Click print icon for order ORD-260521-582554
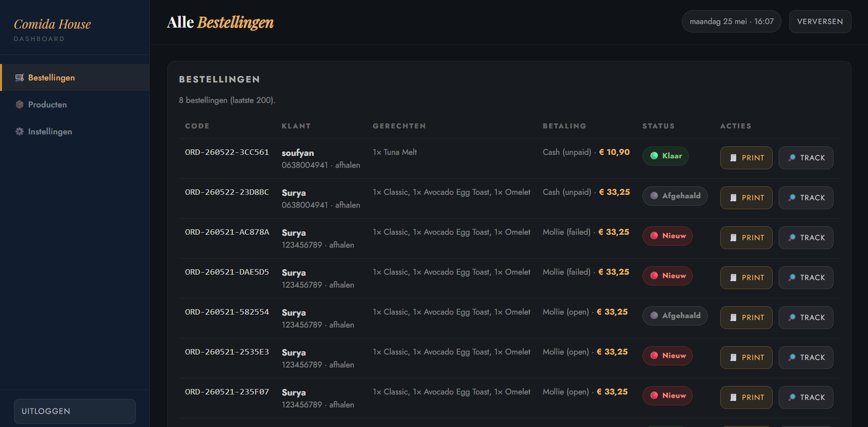Image resolution: width=868 pixels, height=427 pixels. (733, 317)
